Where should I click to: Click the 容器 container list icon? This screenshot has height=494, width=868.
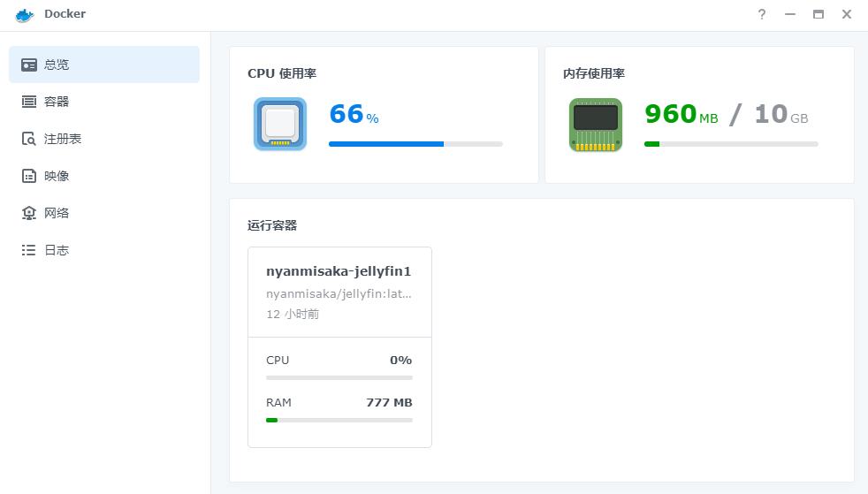[x=29, y=102]
